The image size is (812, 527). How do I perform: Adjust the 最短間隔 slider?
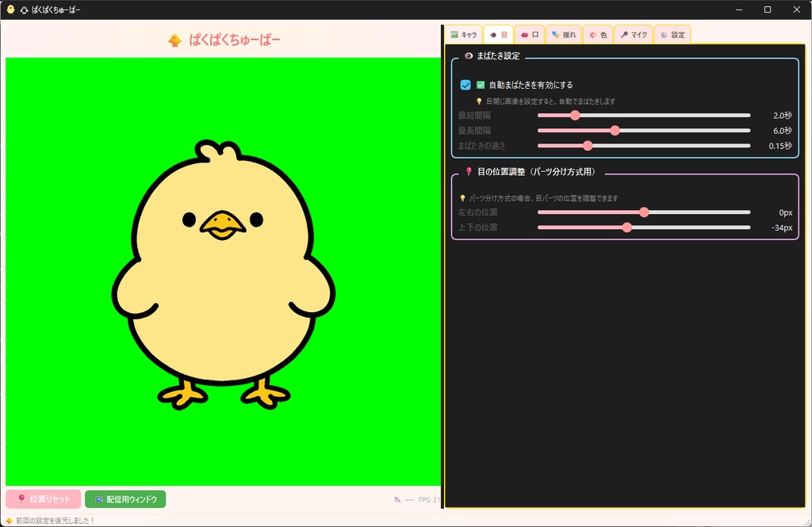(644, 116)
